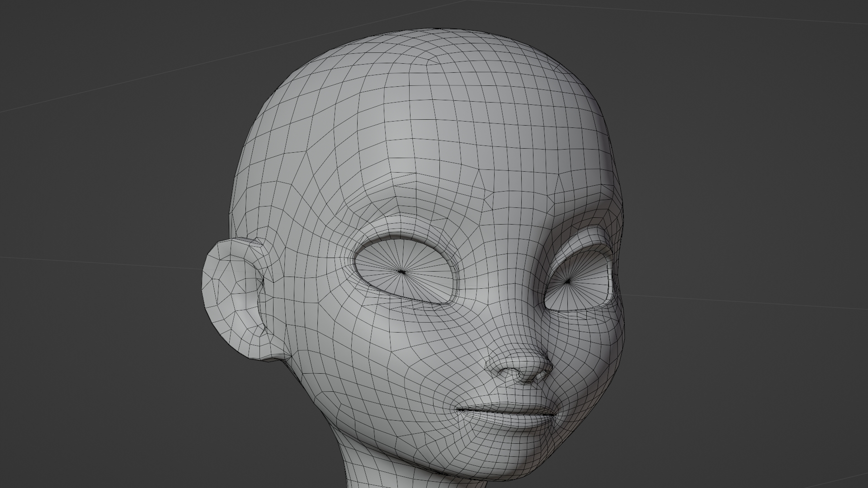
Task: Click the corner of the mouth near the cheek
Action: tap(458, 409)
